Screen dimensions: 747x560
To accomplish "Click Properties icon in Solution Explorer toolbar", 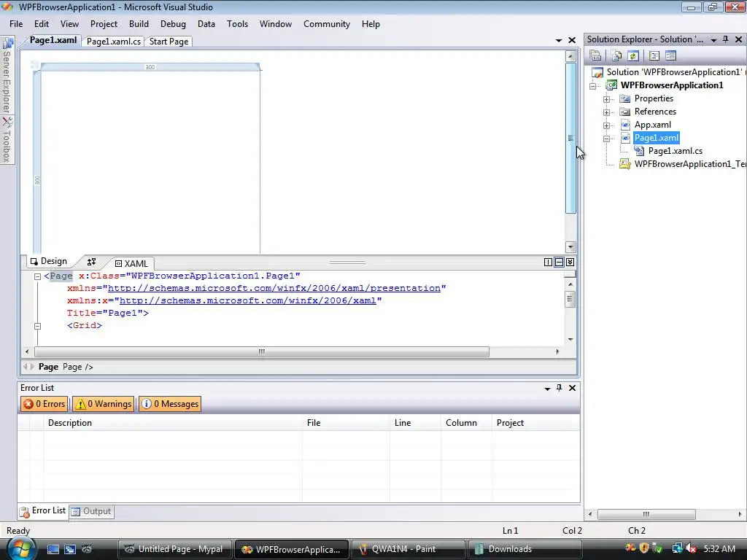I will tap(595, 55).
